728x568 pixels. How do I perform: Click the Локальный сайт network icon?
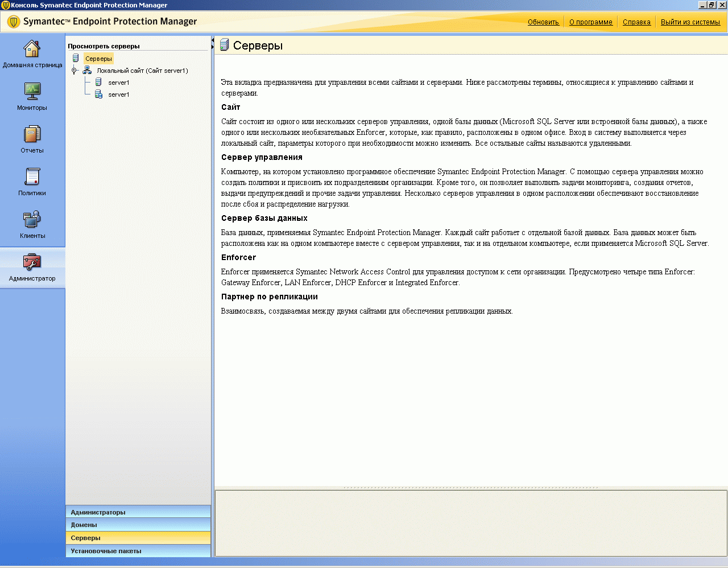click(87, 71)
